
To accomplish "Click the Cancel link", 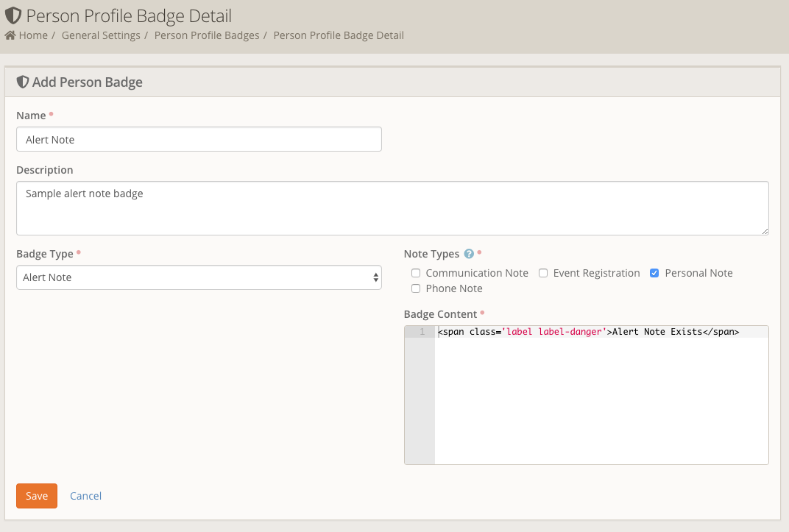I will click(x=85, y=496).
